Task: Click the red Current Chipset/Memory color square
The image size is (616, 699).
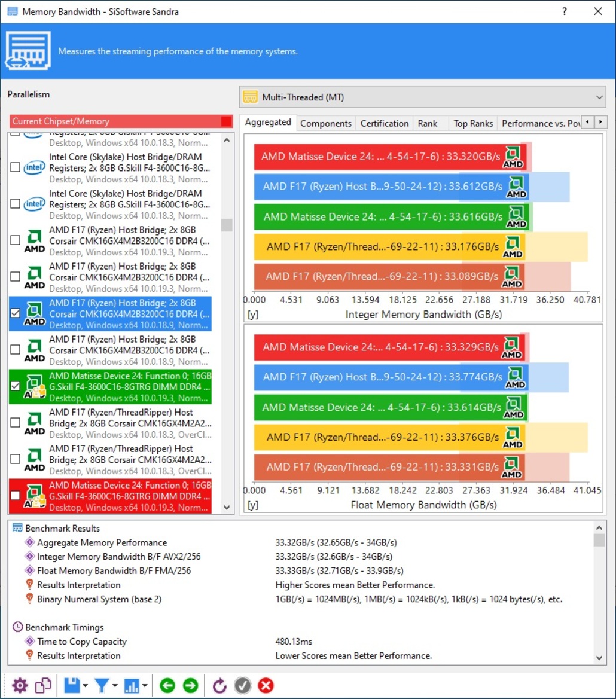Action: (227, 121)
